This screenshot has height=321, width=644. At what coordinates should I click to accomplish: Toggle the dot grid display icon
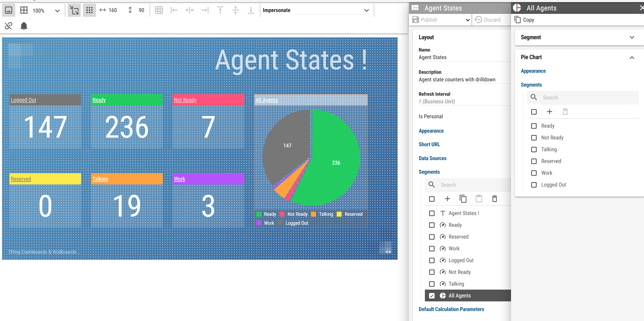(89, 10)
